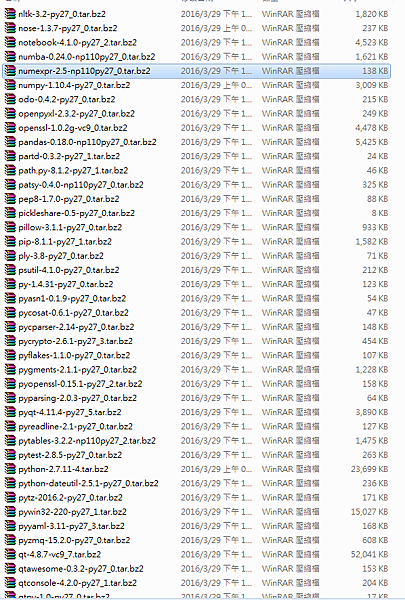Image resolution: width=405 pixels, height=600 pixels.
Task: Click the date cell of numba-0.24.0-np110py27_0.tar.bz2
Action: coord(216,57)
